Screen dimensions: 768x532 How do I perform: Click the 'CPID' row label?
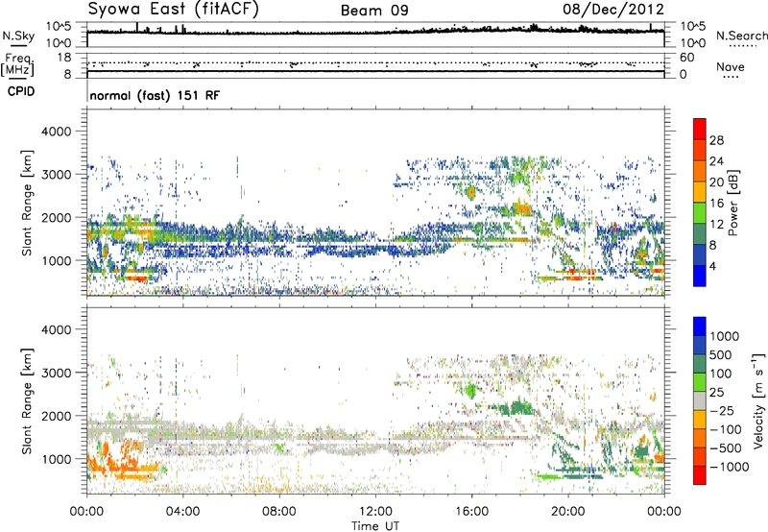pos(21,91)
